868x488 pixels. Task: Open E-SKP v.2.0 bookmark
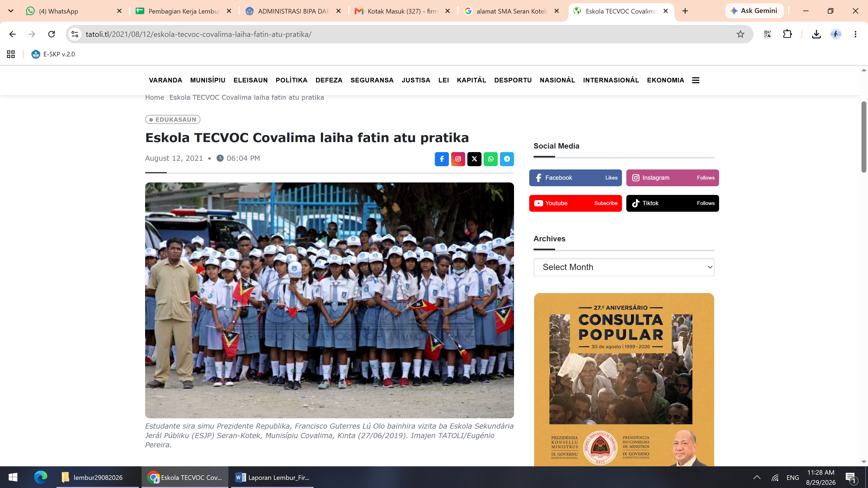53,54
